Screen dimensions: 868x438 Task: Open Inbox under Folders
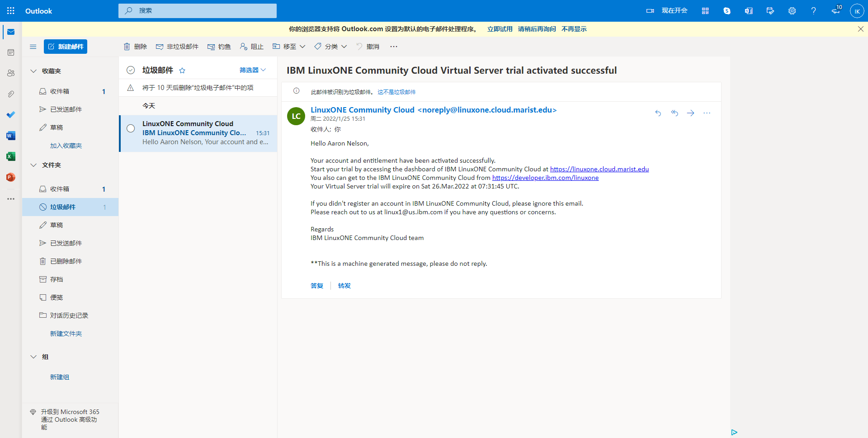coord(70,189)
